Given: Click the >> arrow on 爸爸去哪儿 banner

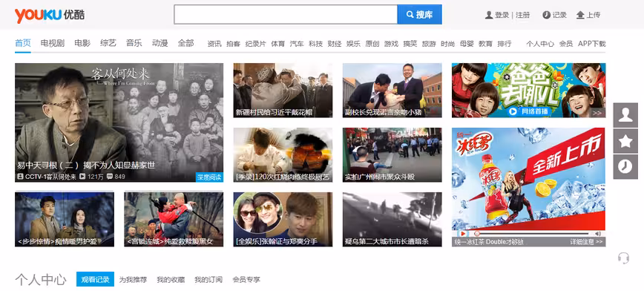Looking at the screenshot, I should [x=597, y=113].
